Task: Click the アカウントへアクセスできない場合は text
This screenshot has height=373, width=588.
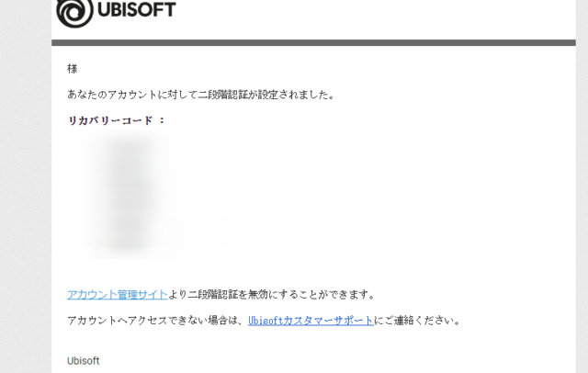Action: click(157, 321)
